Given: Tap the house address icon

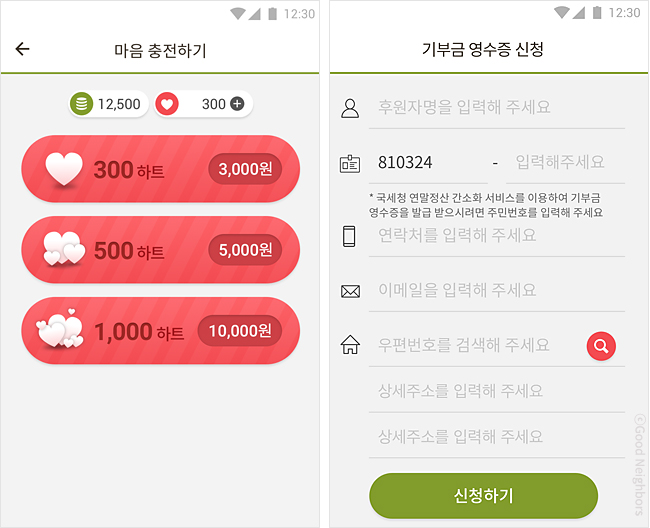Looking at the screenshot, I should (x=350, y=346).
